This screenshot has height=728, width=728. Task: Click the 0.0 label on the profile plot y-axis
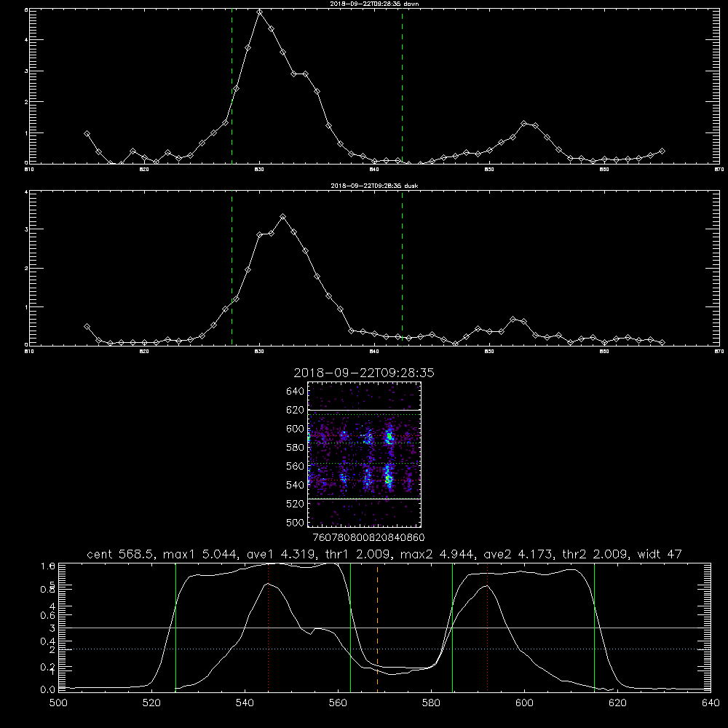click(48, 690)
